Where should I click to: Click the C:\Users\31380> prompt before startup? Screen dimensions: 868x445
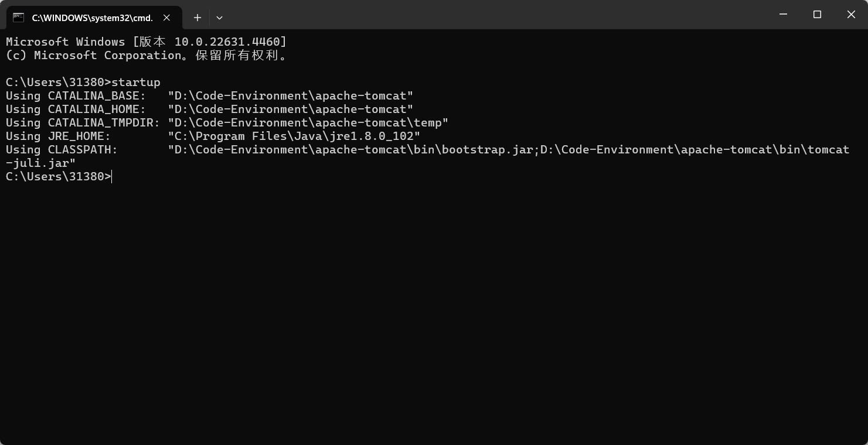pyautogui.click(x=58, y=82)
